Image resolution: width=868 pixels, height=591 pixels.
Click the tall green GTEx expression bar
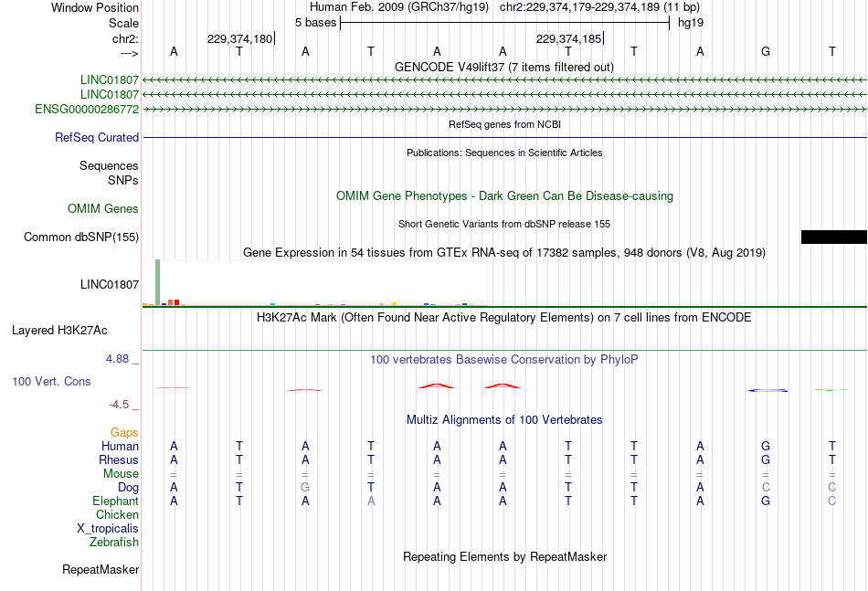[x=158, y=281]
